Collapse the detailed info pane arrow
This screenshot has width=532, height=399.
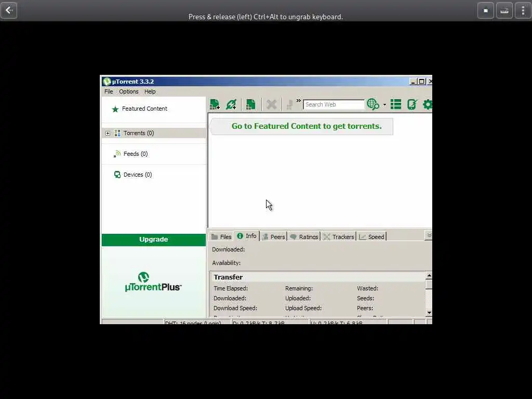pyautogui.click(x=429, y=235)
